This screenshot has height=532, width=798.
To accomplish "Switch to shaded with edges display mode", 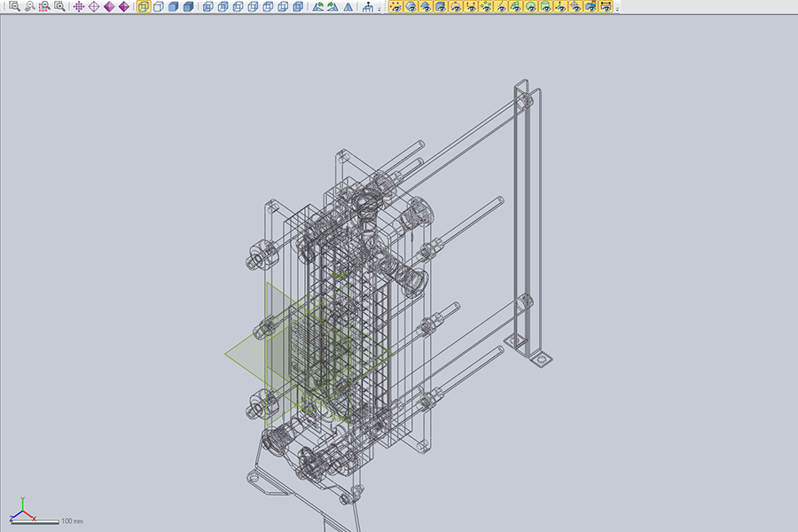I will 188,6.
